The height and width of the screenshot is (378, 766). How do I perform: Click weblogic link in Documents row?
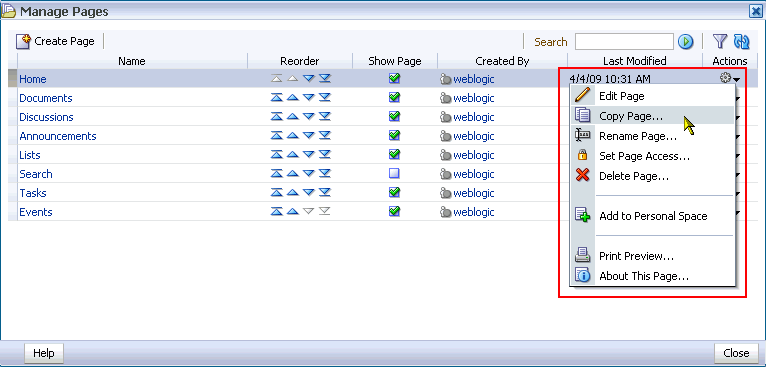tap(474, 98)
